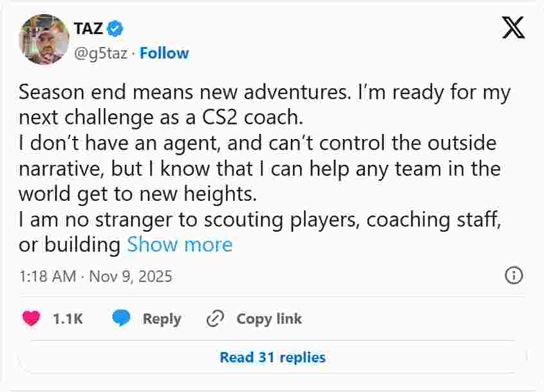
Task: Click the X logo icon
Action: click(x=513, y=28)
